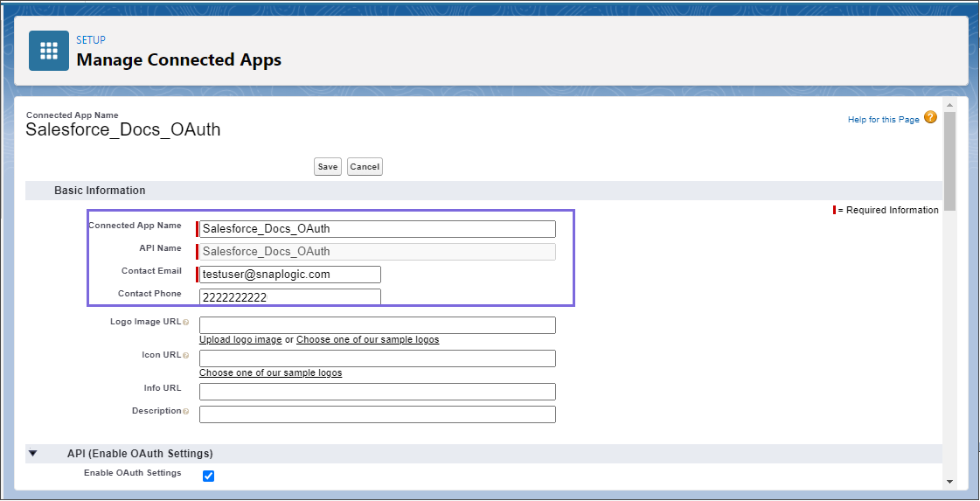Click the SETUP breadcrumb link
This screenshot has height=501, width=980.
[x=91, y=39]
